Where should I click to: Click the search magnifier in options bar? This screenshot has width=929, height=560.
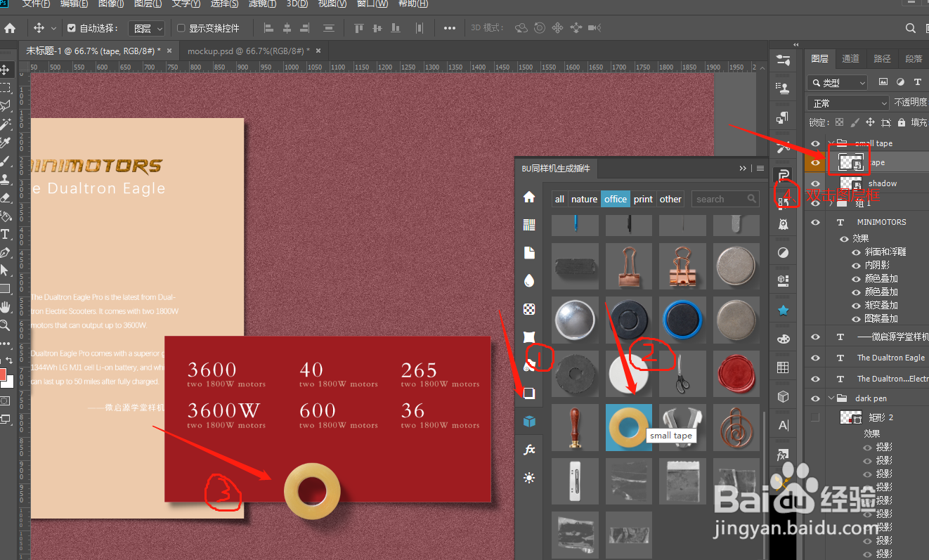pos(911,28)
